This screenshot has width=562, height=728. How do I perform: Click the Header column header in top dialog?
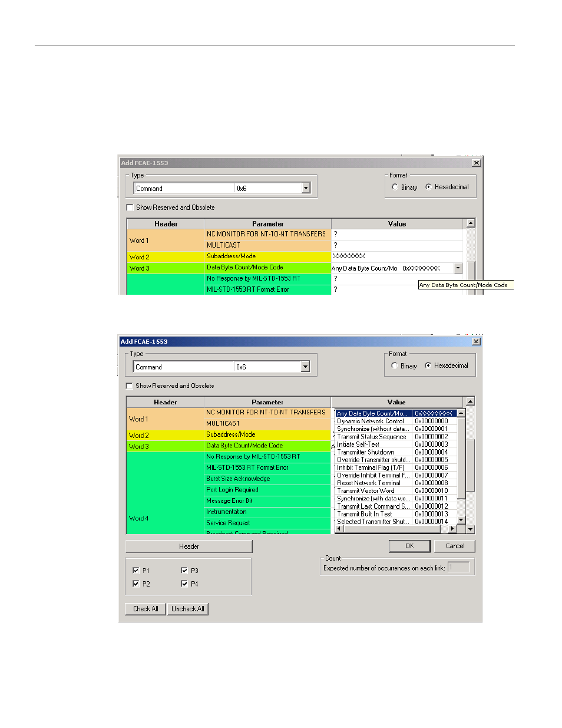click(x=166, y=224)
